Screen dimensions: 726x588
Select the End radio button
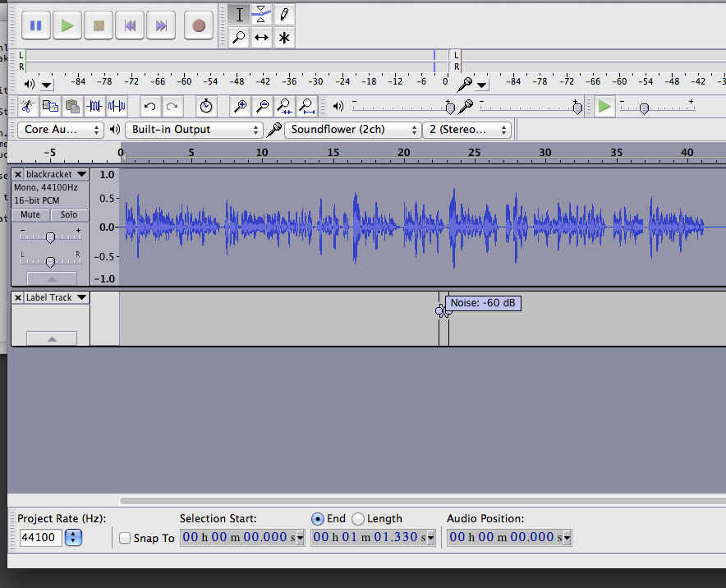(318, 519)
